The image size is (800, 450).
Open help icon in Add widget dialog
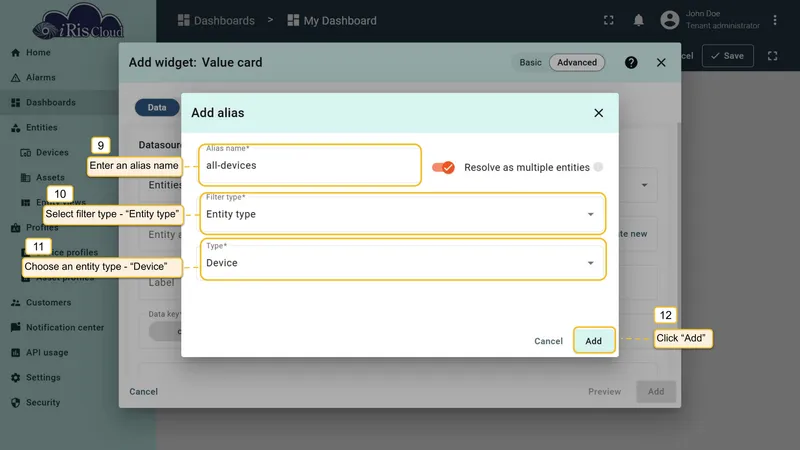coord(631,62)
